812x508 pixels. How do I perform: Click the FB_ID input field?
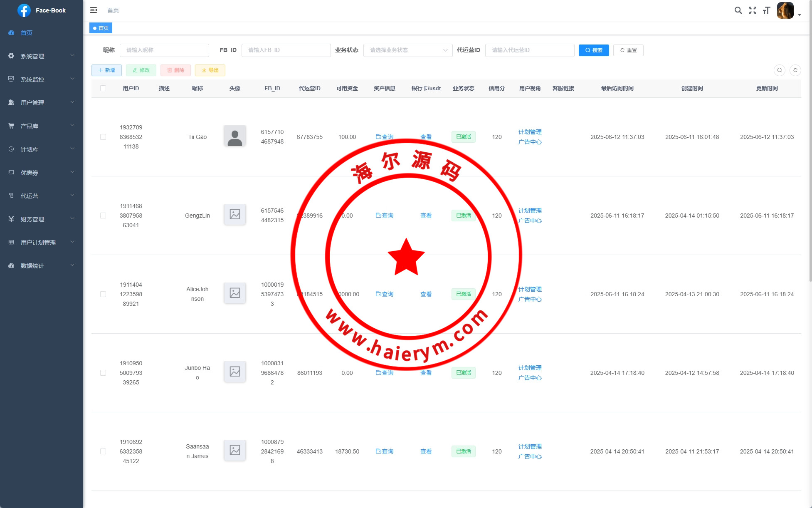click(x=286, y=50)
